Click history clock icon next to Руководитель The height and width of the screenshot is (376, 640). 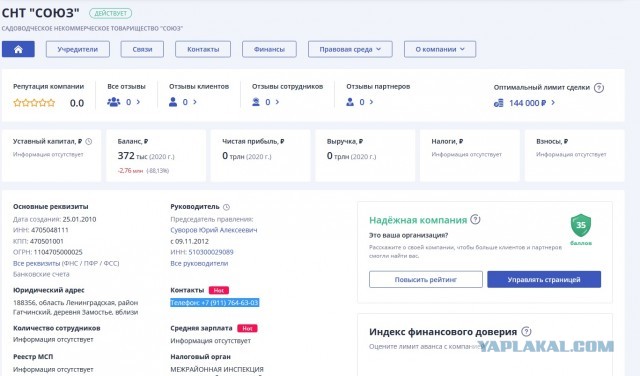227,207
